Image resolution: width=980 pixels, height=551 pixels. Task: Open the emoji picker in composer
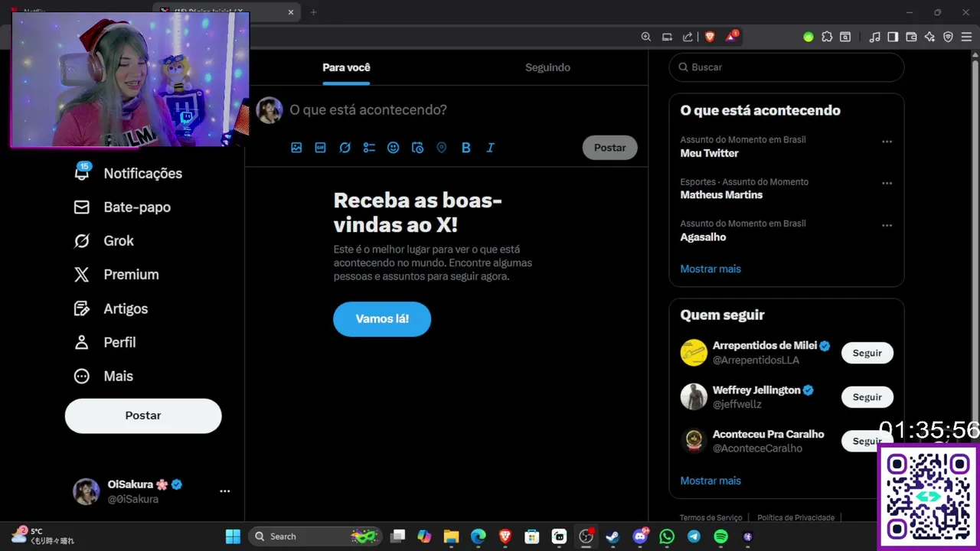click(x=394, y=148)
